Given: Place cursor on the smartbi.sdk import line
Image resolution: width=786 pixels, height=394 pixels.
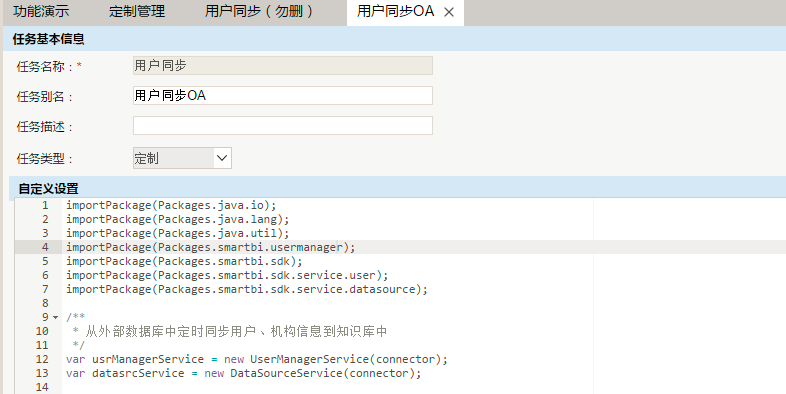Looking at the screenshot, I should [x=184, y=261].
